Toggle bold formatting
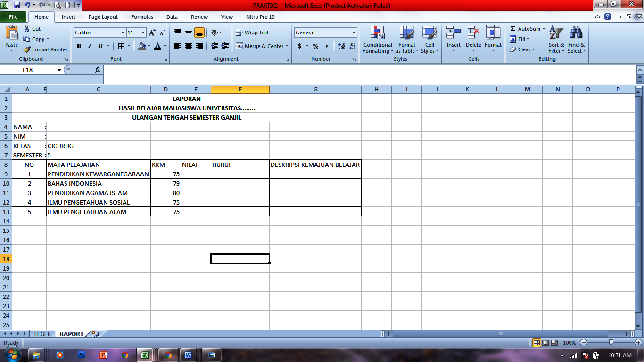Viewport: 644px width, 362px height. 79,47
